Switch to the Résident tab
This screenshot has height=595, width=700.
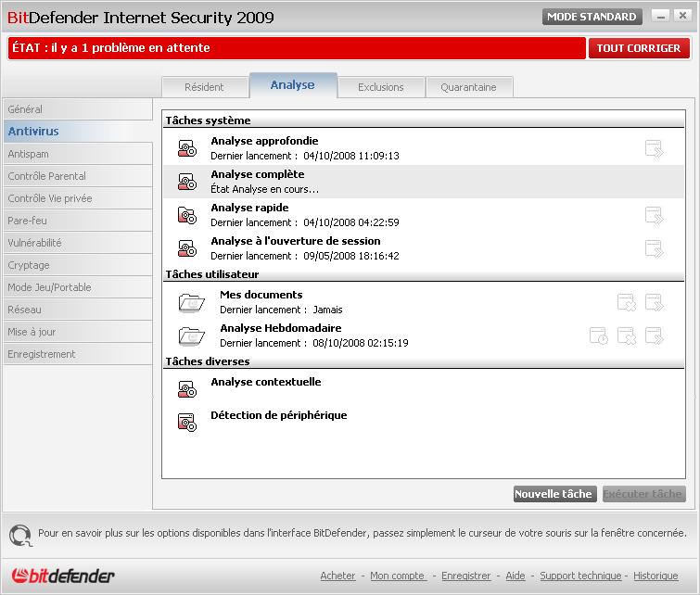point(205,87)
